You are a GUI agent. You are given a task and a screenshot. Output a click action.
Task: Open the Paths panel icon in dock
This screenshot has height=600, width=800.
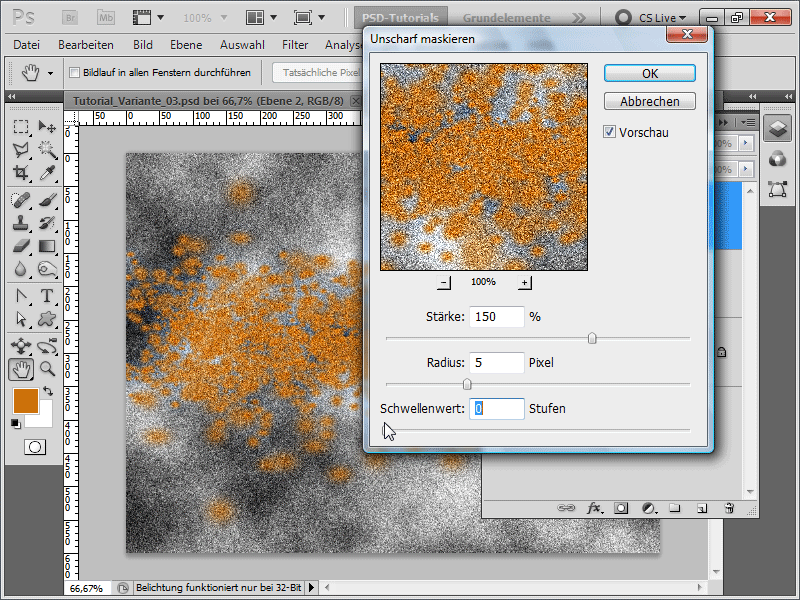click(777, 189)
